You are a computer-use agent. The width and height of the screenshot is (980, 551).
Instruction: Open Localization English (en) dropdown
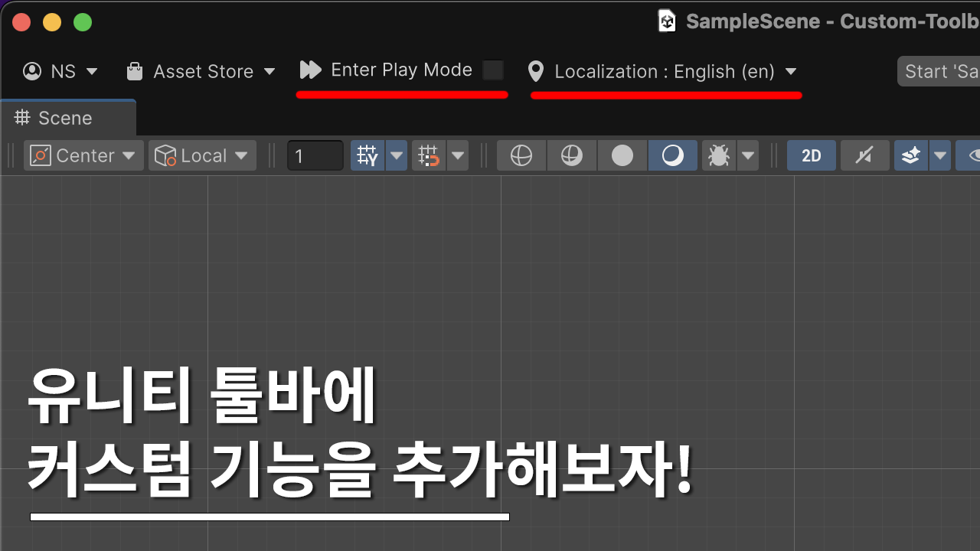[663, 71]
